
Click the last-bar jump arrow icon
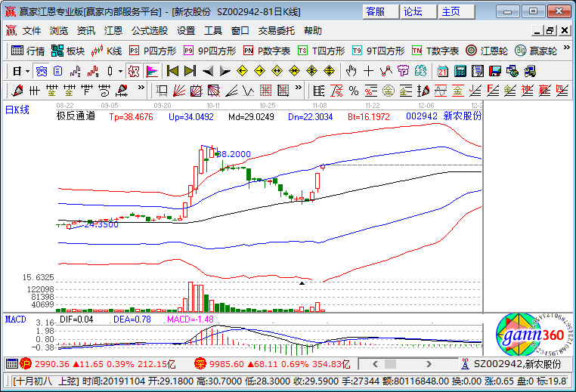click(x=190, y=71)
